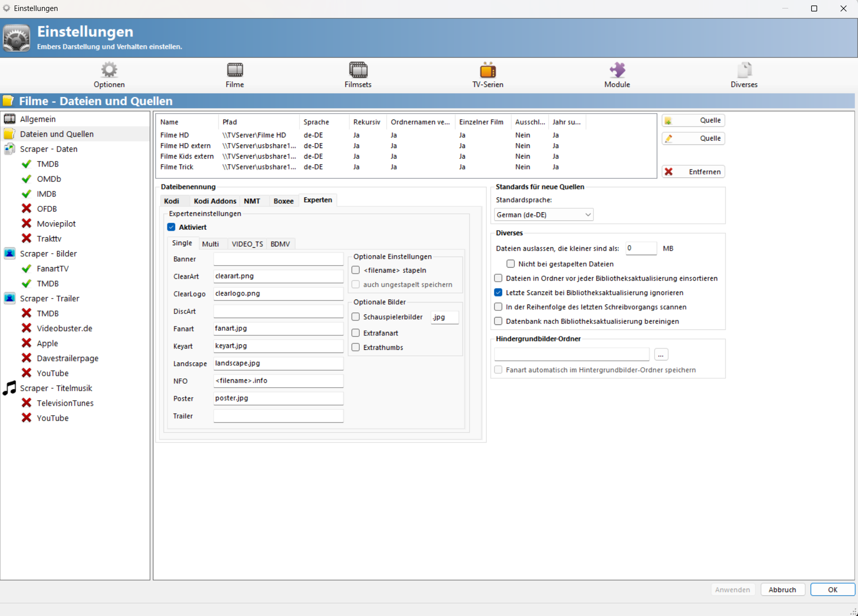Open Scraper - Bilder category icon

[x=9, y=254]
